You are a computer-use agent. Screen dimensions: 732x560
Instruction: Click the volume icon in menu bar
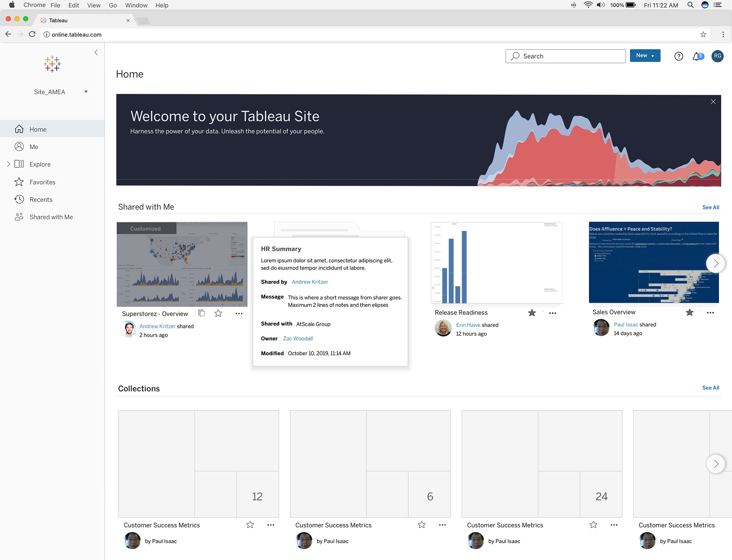coord(601,5)
